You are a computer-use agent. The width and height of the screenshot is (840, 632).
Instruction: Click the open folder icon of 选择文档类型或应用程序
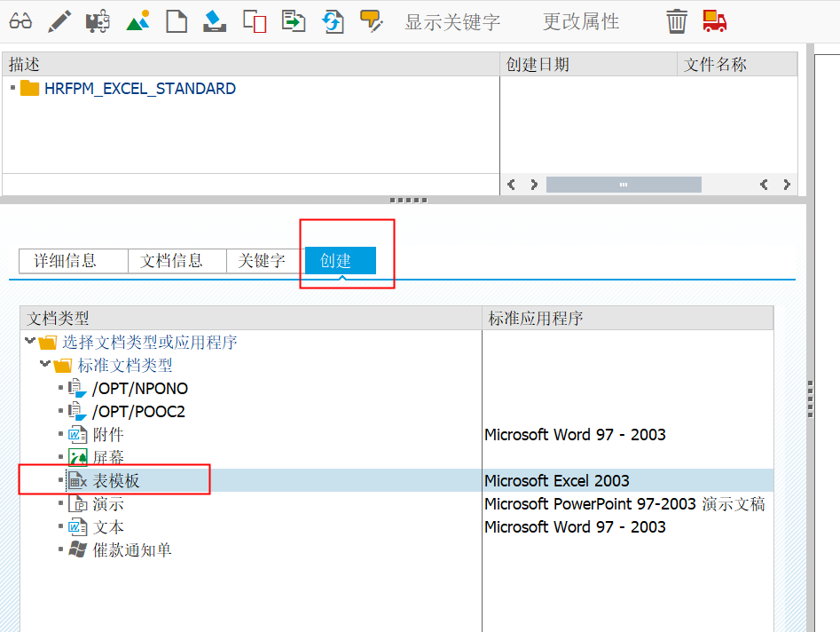click(47, 342)
